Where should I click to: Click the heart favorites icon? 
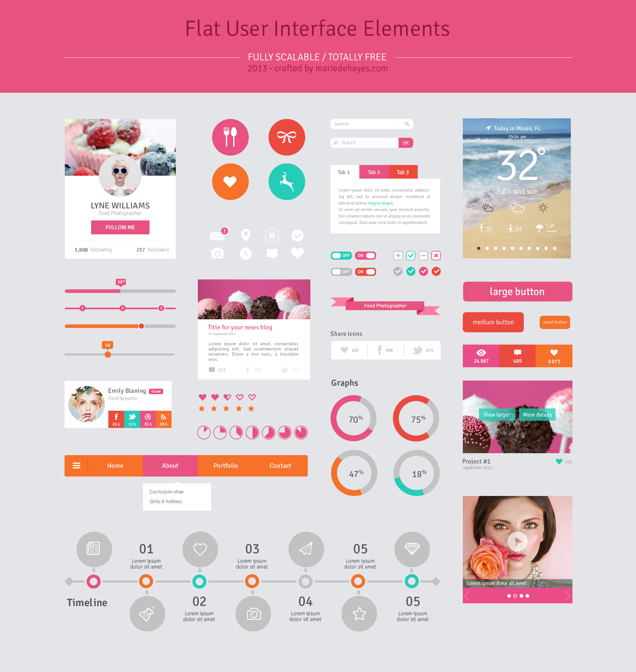click(231, 182)
